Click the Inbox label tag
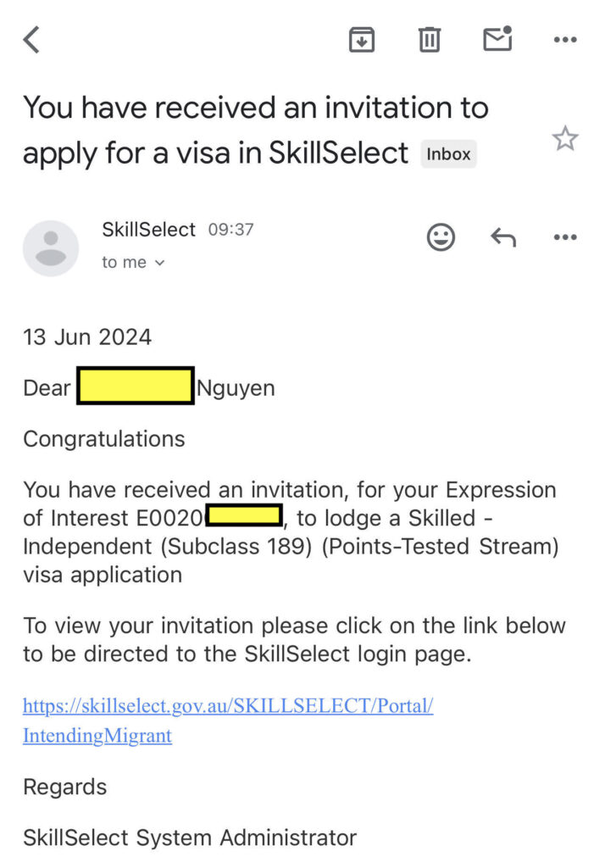 pos(448,154)
